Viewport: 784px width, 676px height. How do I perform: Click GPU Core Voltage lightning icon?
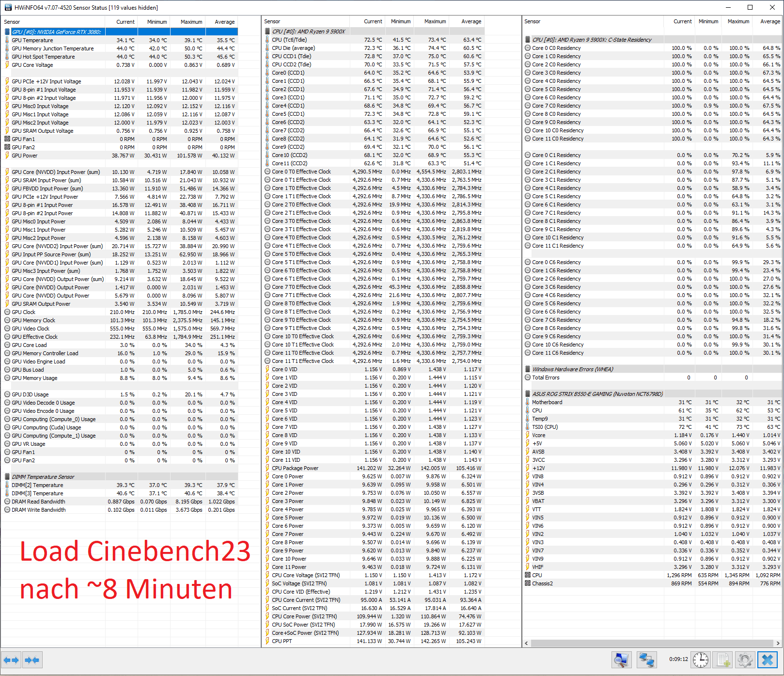point(7,65)
